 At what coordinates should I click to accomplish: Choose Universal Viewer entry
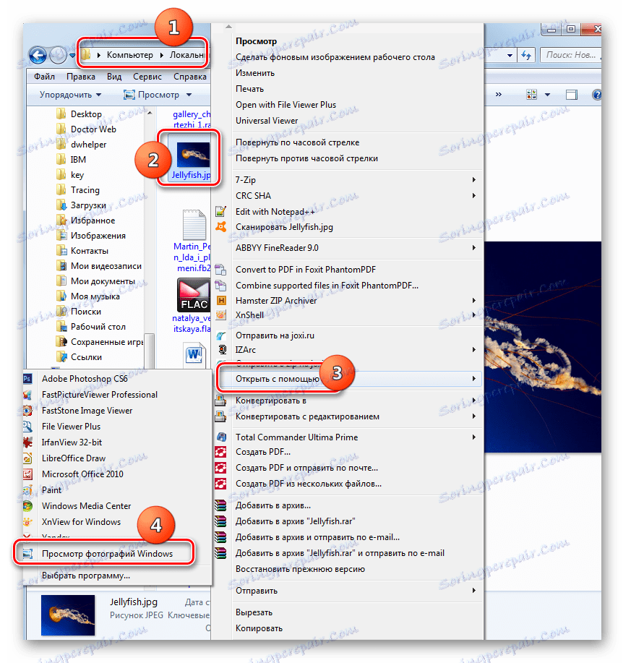point(267,121)
